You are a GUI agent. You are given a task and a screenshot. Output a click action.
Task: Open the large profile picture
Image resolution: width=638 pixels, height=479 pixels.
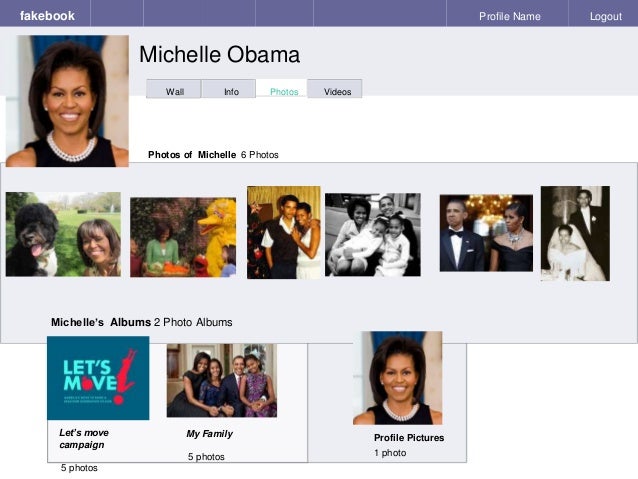click(x=68, y=101)
